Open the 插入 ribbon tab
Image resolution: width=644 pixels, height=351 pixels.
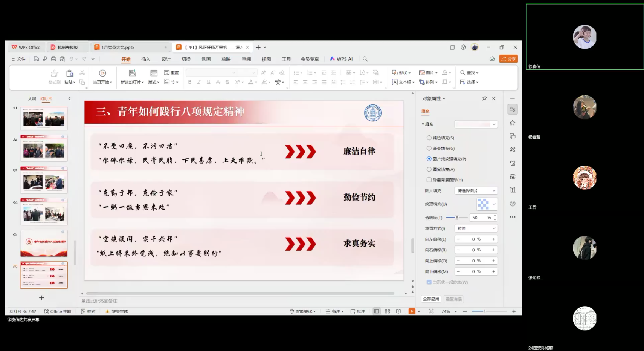point(146,59)
